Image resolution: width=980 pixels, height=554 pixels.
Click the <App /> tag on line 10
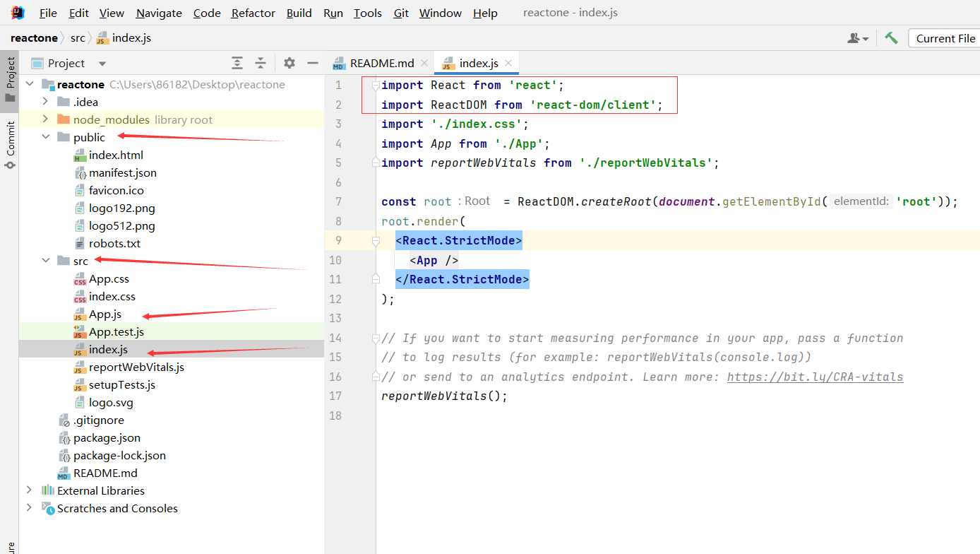pyautogui.click(x=434, y=260)
